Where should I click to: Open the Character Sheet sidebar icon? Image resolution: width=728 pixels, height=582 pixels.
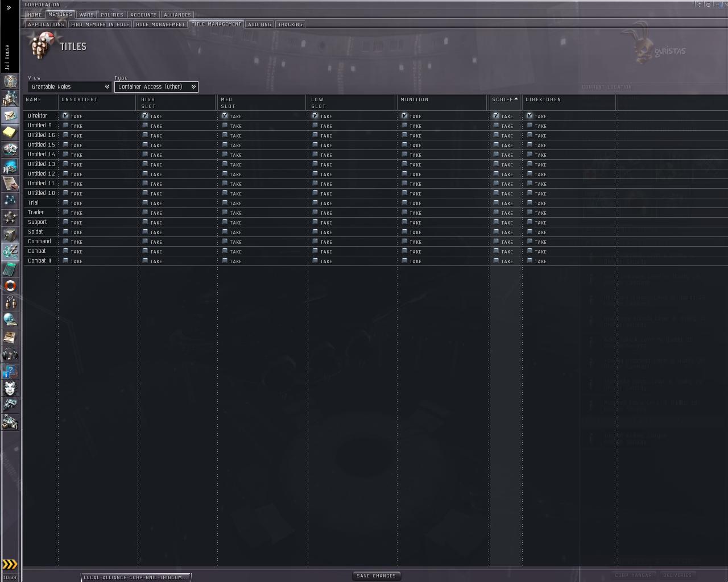[x=10, y=81]
